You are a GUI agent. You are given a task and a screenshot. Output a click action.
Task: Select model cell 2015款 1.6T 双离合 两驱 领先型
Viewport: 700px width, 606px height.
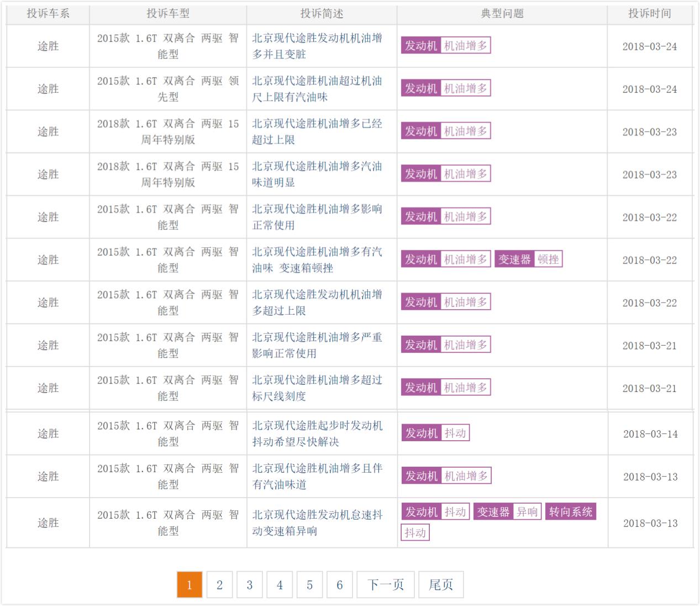(168, 89)
